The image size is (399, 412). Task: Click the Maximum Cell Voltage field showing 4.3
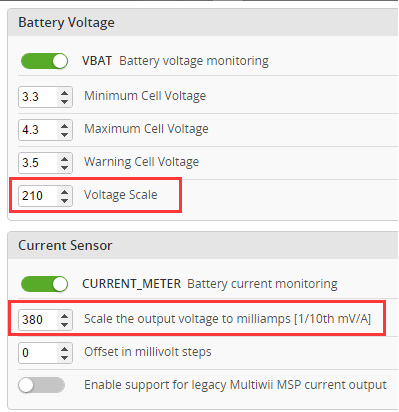coord(45,130)
